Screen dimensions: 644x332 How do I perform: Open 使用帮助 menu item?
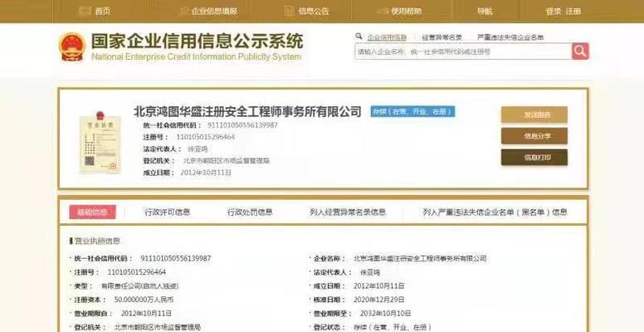point(406,12)
